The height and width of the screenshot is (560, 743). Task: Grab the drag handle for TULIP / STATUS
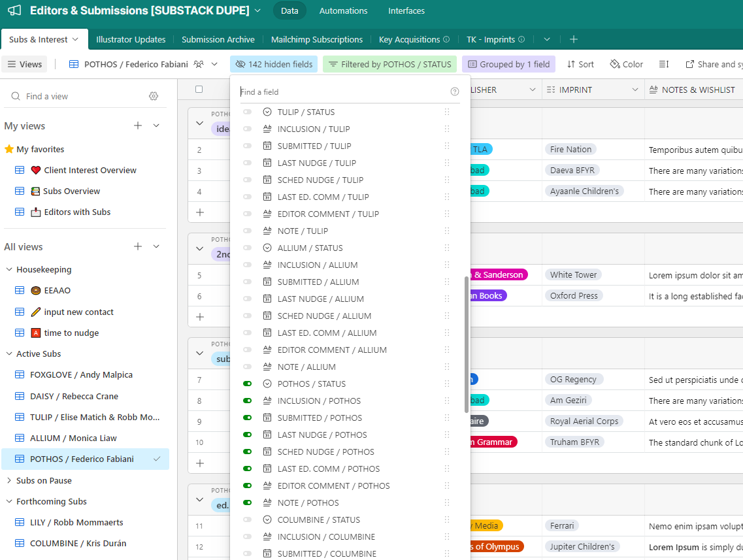tap(447, 112)
